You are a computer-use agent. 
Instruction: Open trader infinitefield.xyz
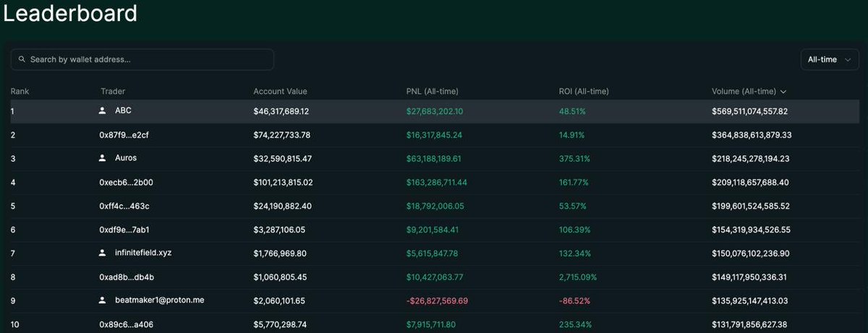(143, 253)
